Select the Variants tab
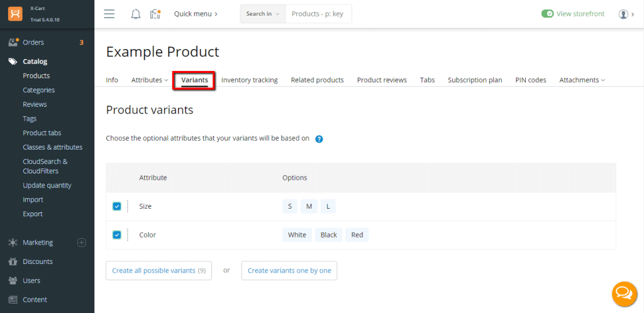Image resolution: width=644 pixels, height=313 pixels. click(x=195, y=80)
